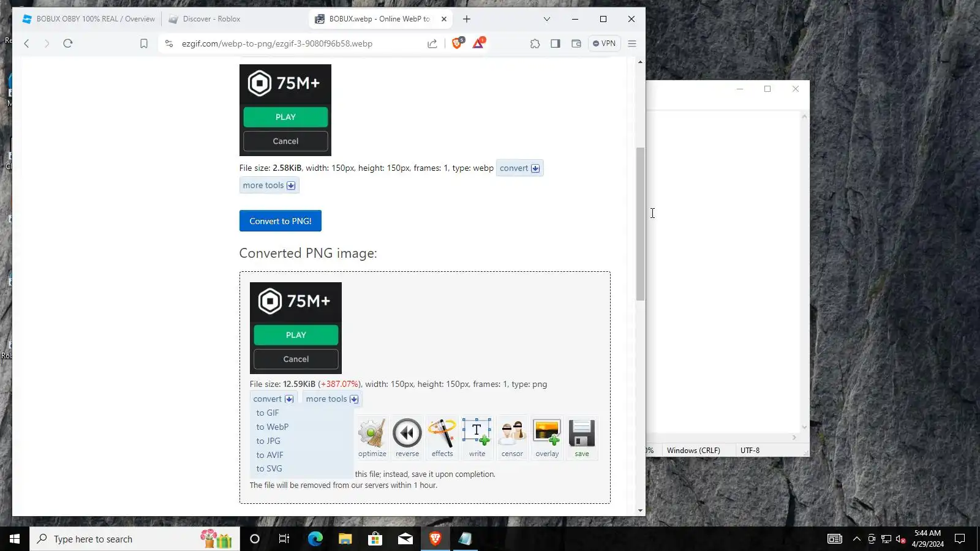The width and height of the screenshot is (980, 551).
Task: Open the Windows notification center
Action: (x=960, y=539)
